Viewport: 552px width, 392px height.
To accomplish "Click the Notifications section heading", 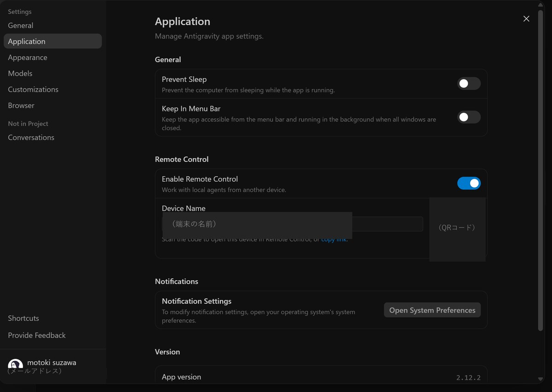I will [x=177, y=282].
